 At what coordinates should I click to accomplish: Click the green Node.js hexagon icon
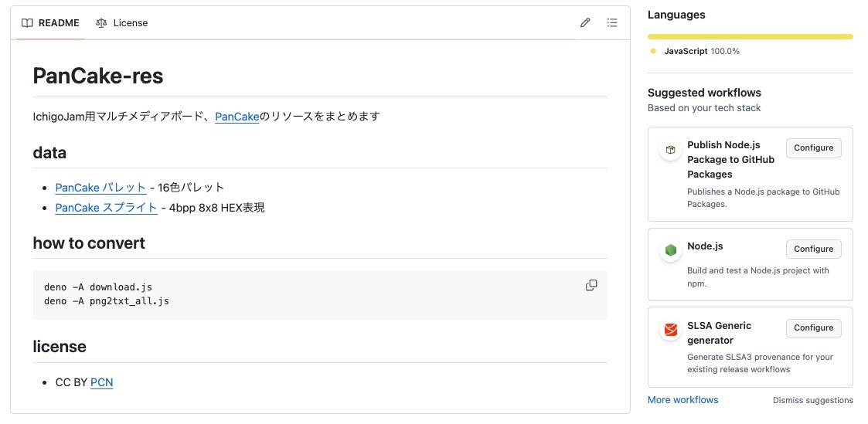click(670, 250)
